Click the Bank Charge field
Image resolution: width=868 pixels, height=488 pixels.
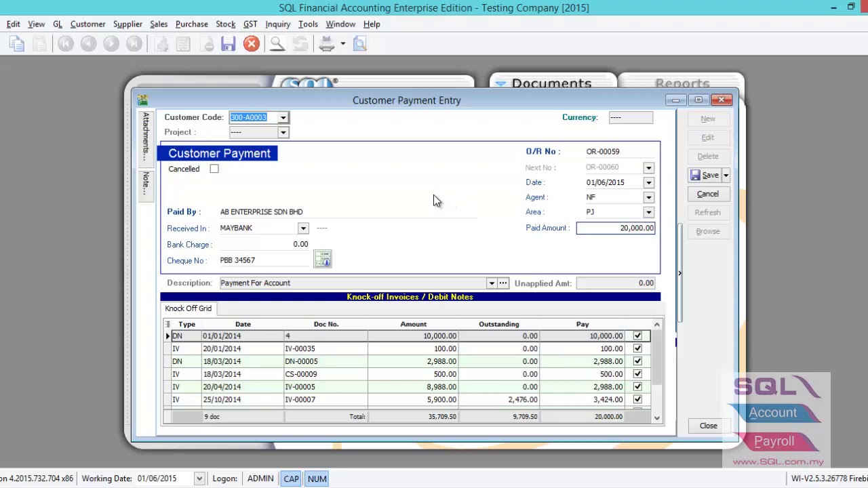pos(264,244)
